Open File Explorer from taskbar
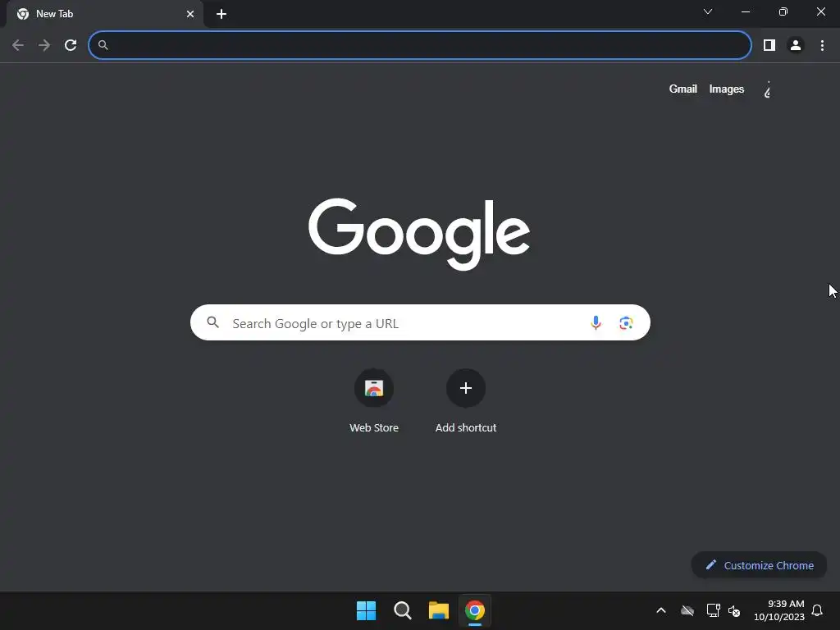Image resolution: width=840 pixels, height=630 pixels. point(439,610)
